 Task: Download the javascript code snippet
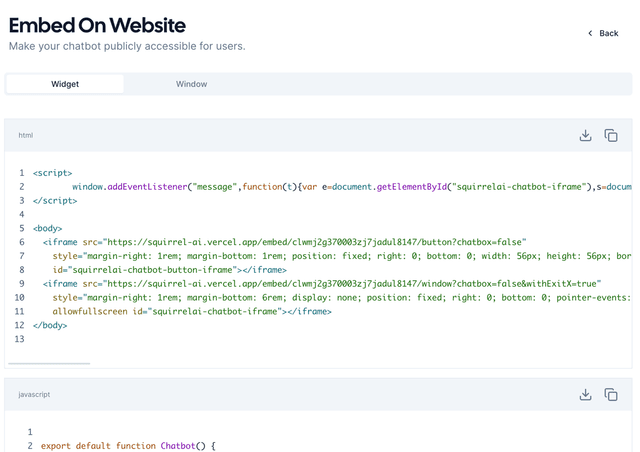point(586,395)
